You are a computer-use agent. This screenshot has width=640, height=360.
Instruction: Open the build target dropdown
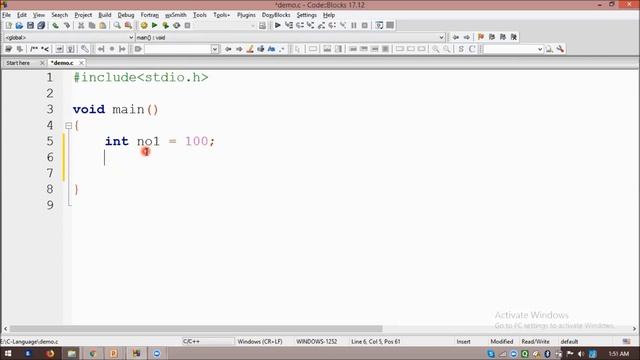[x=253, y=25]
